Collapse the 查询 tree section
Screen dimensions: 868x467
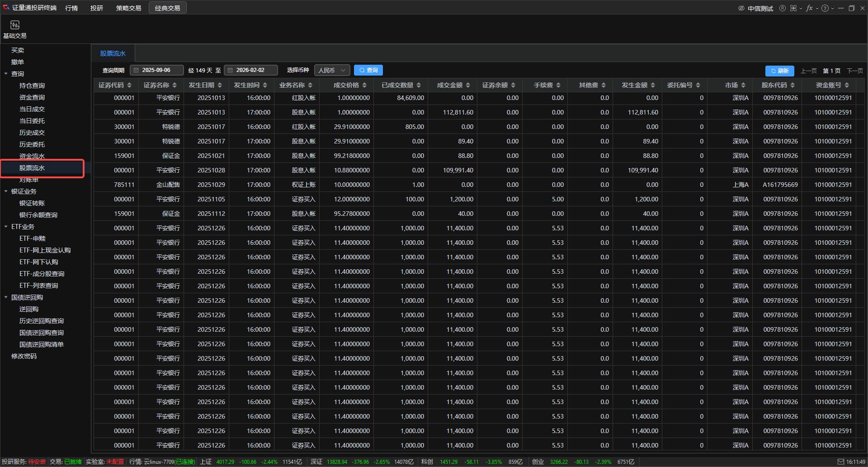point(6,74)
